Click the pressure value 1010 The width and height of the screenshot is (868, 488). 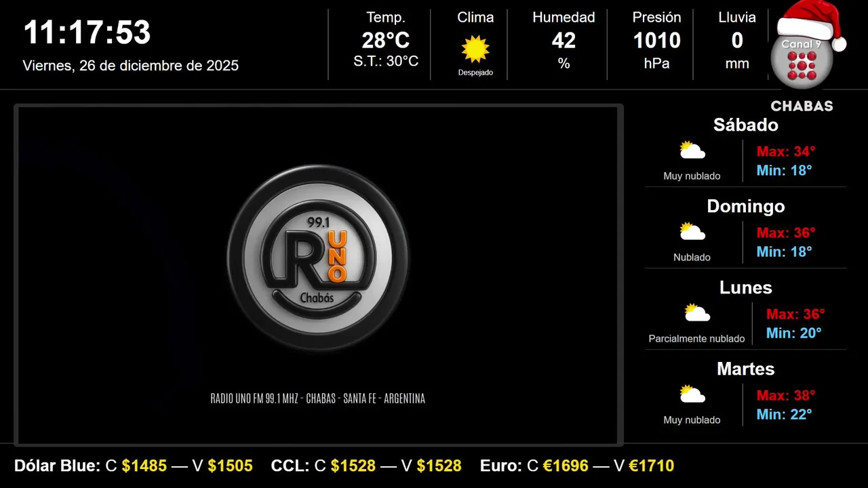[656, 41]
